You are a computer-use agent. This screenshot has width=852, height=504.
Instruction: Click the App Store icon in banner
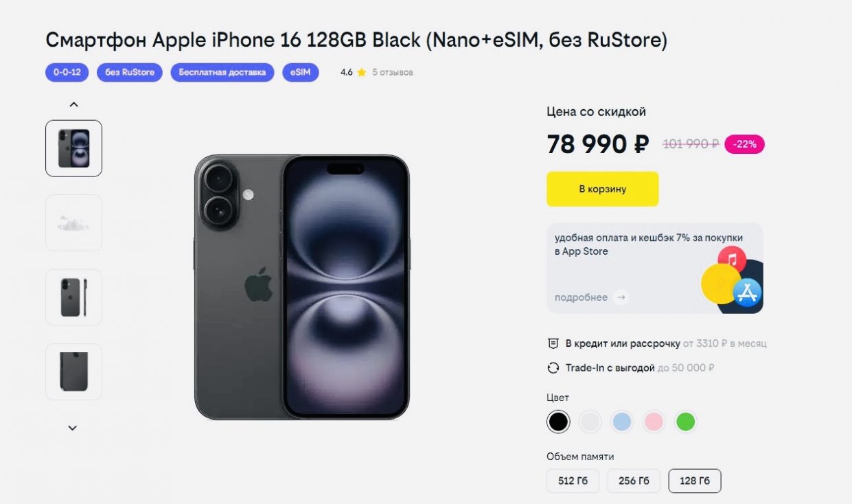[747, 293]
